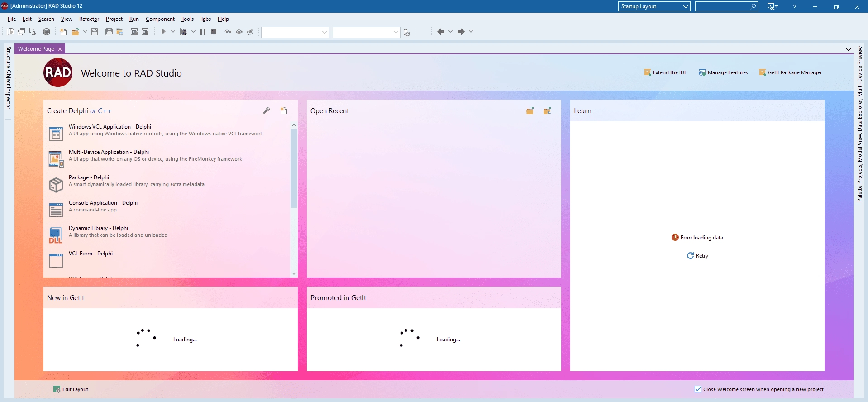Image resolution: width=868 pixels, height=402 pixels.
Task: Click the View Unit toolbar icon
Action: (10, 32)
